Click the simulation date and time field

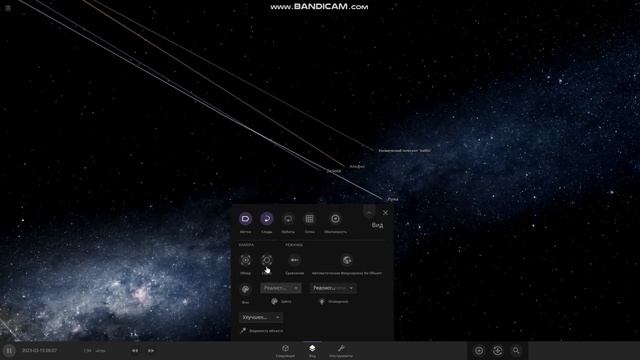tap(40, 351)
